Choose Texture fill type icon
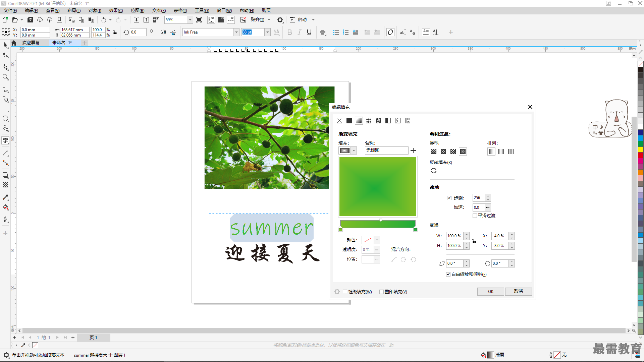Image resolution: width=644 pixels, height=362 pixels. (x=398, y=121)
